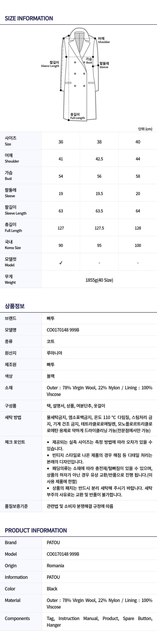The height and width of the screenshot is (644, 157).
Task: Click the model-cut checkmark under size 36
Action: (61, 263)
